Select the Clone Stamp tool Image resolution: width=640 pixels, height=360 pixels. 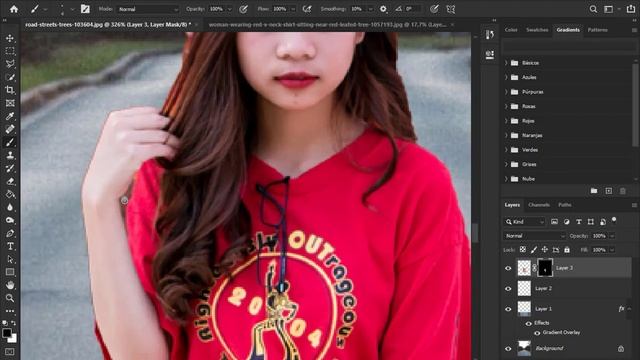(10, 155)
